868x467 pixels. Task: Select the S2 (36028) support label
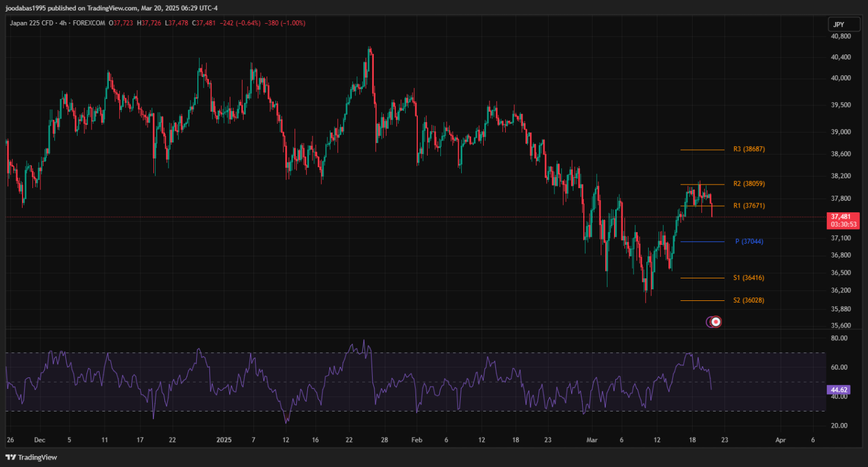point(749,300)
